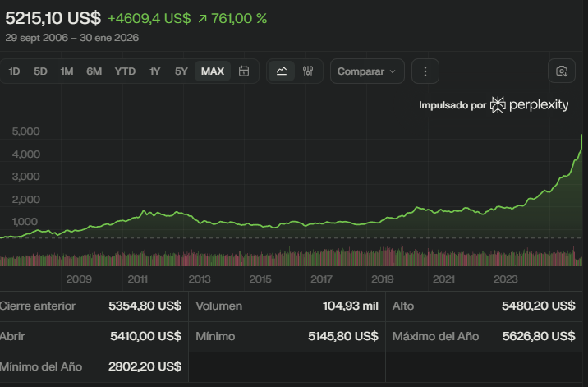Open the three-dot more options menu
The image size is (588, 387).
pyautogui.click(x=425, y=71)
